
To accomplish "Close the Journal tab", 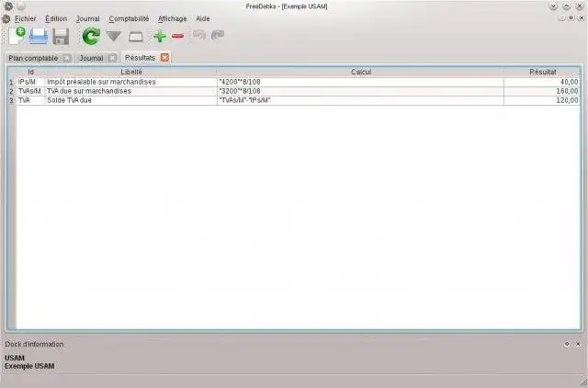I will click(x=112, y=58).
